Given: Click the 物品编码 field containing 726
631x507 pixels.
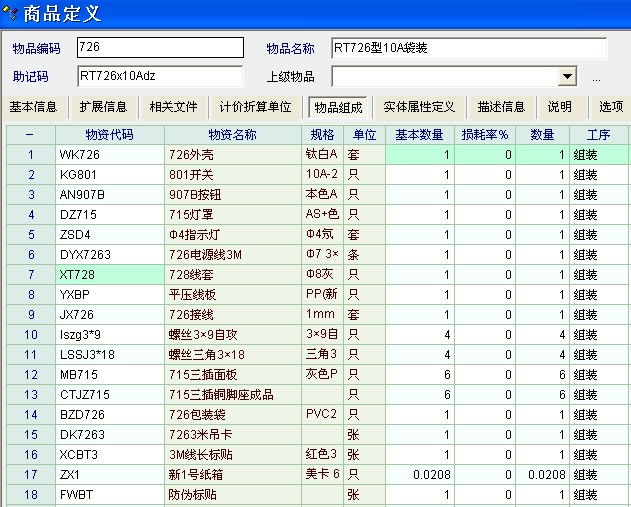Looking at the screenshot, I should pos(159,48).
